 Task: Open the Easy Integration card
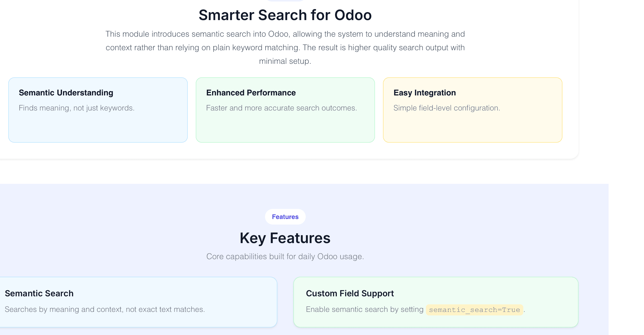(473, 110)
